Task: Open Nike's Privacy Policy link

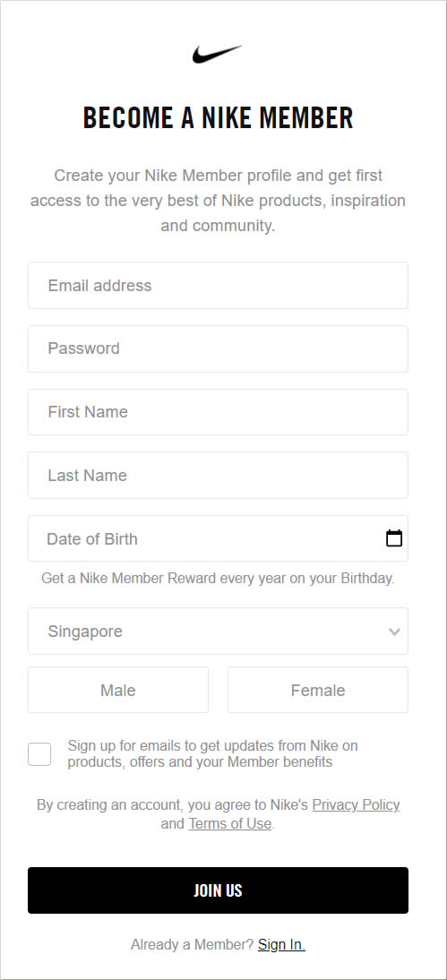Action: [x=356, y=805]
